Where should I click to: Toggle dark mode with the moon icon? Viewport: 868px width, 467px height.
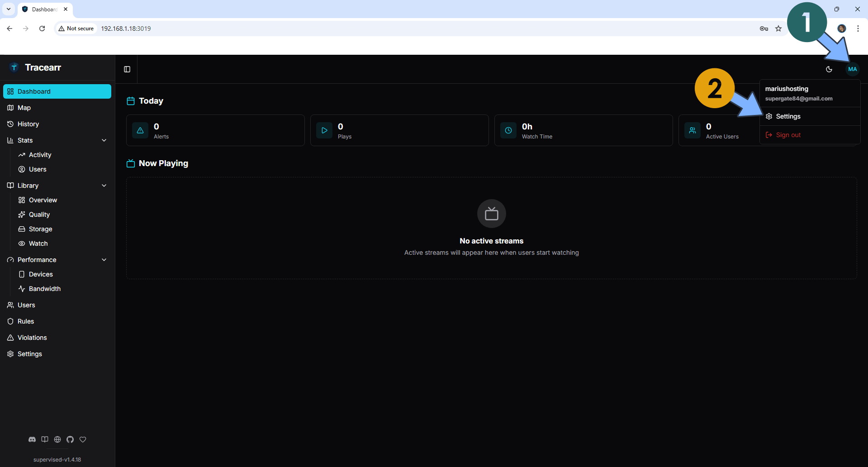(829, 69)
